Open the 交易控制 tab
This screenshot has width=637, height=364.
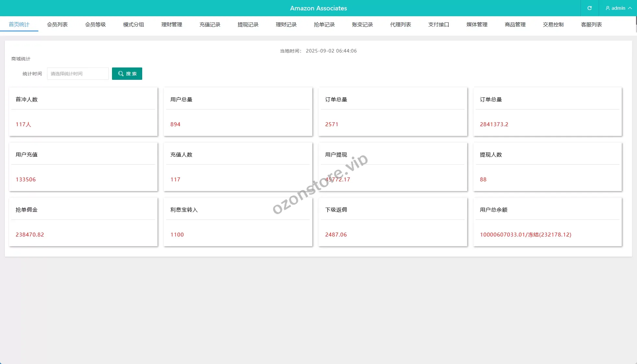tap(553, 24)
